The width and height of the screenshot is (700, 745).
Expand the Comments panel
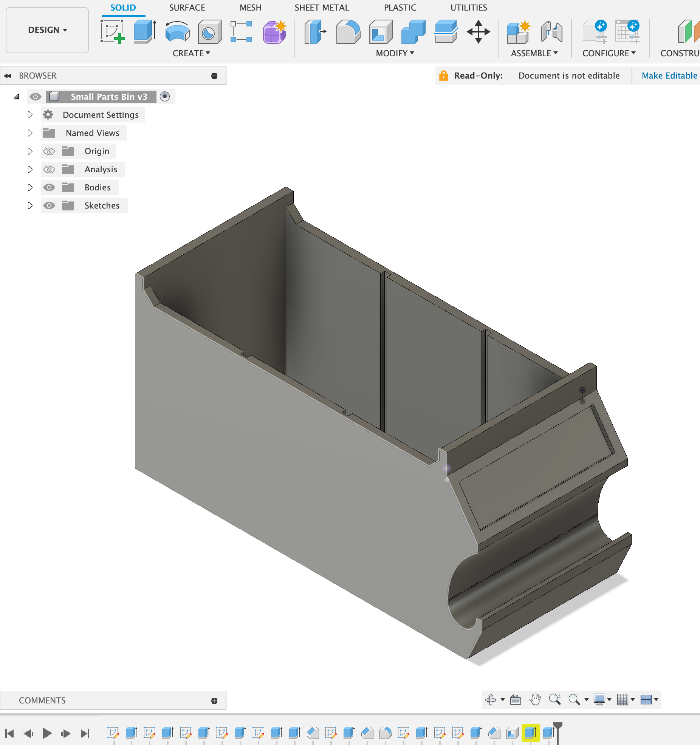[x=214, y=701]
